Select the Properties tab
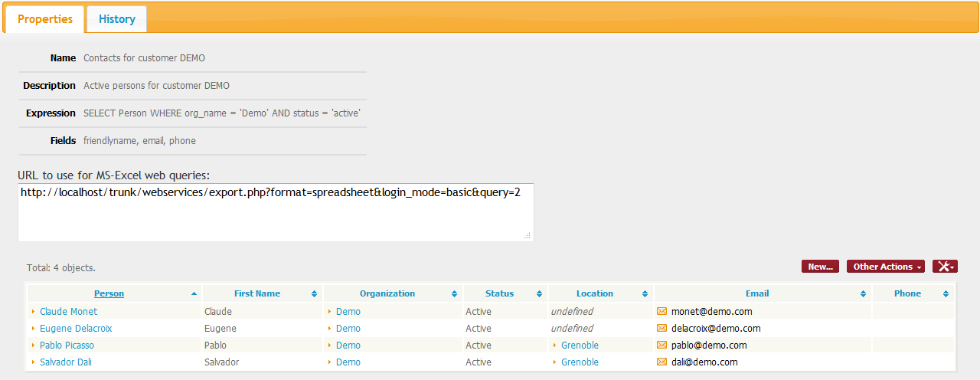 pyautogui.click(x=45, y=19)
